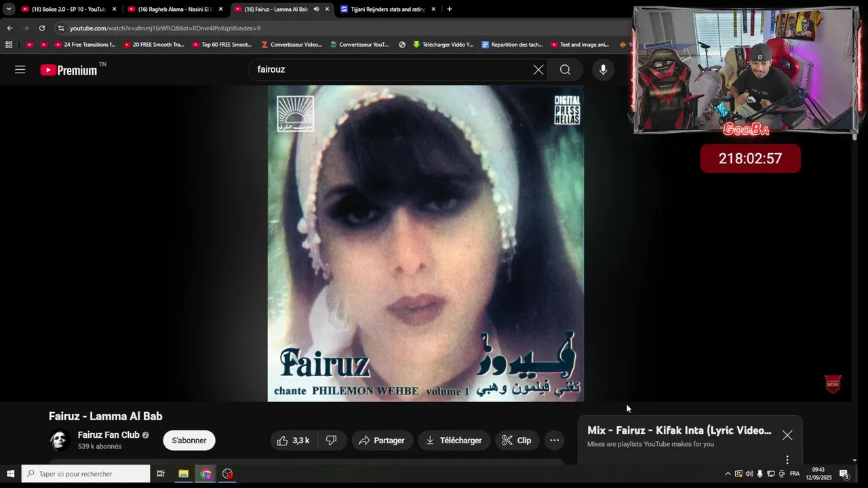
Task: Download the video with Télécharger
Action: coord(454,441)
